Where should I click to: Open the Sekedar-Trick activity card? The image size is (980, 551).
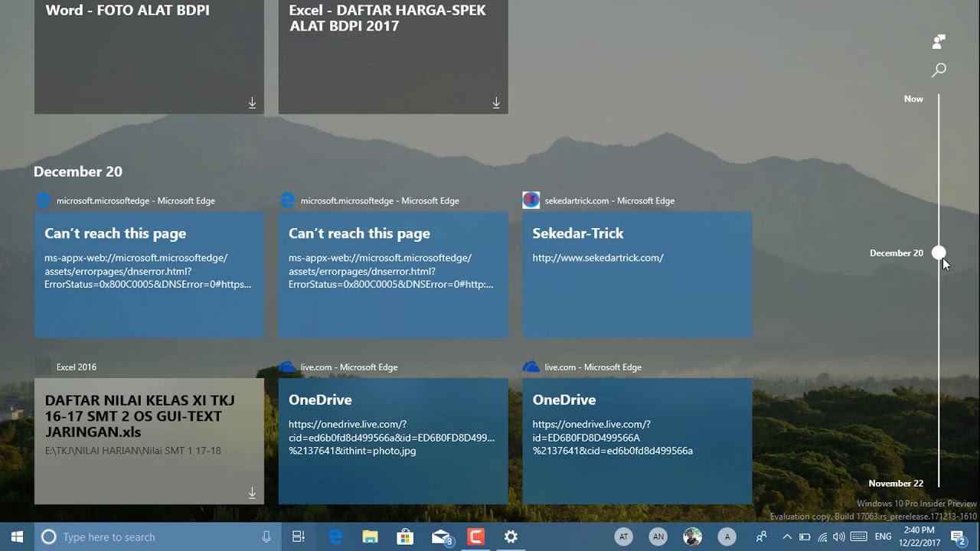[637, 275]
